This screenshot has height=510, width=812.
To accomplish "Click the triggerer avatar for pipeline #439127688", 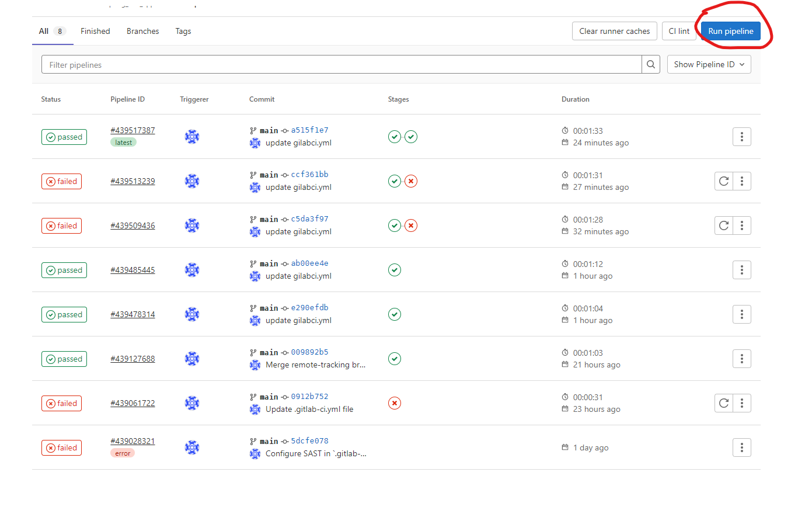I will (192, 358).
